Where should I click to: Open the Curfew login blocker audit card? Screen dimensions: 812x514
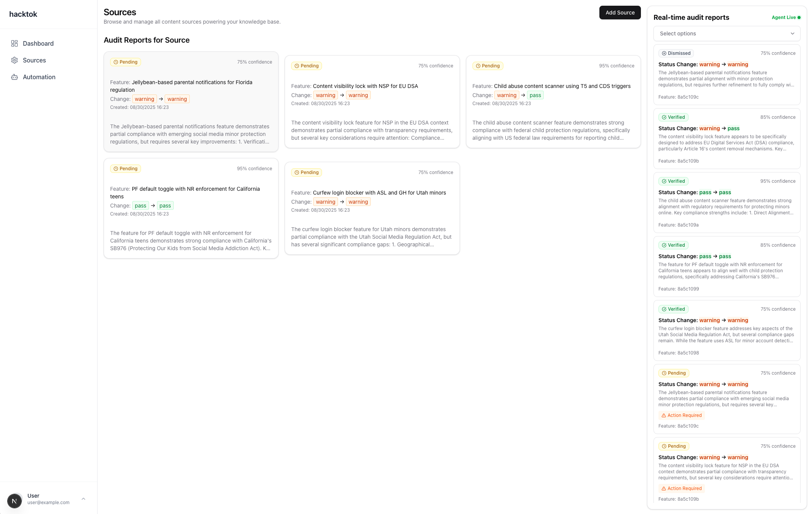[372, 208]
